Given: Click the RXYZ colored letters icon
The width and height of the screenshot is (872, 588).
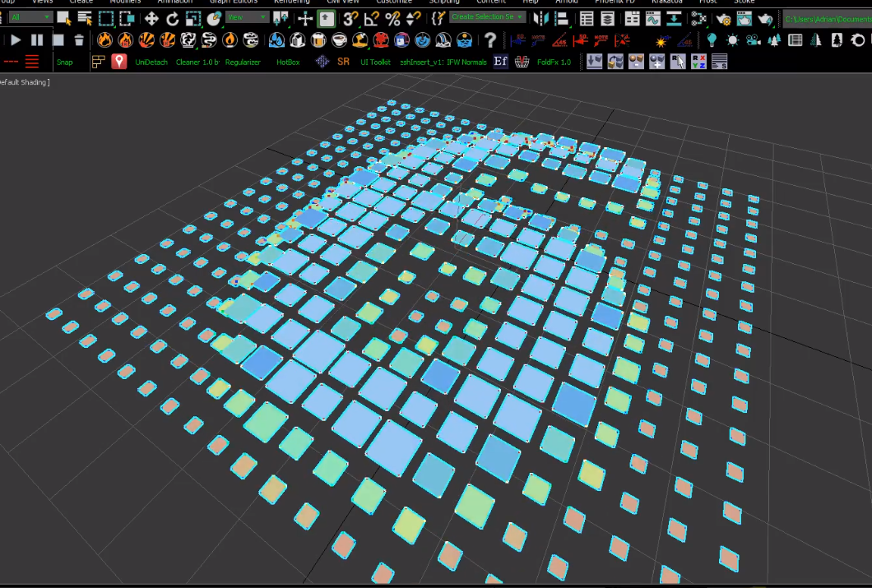Looking at the screenshot, I should coord(698,62).
